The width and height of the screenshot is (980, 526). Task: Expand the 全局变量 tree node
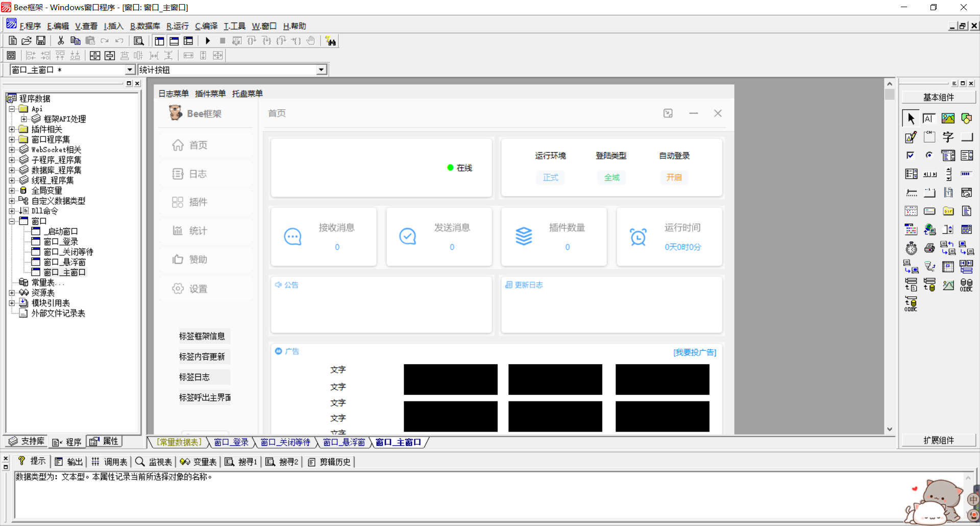[12, 190]
